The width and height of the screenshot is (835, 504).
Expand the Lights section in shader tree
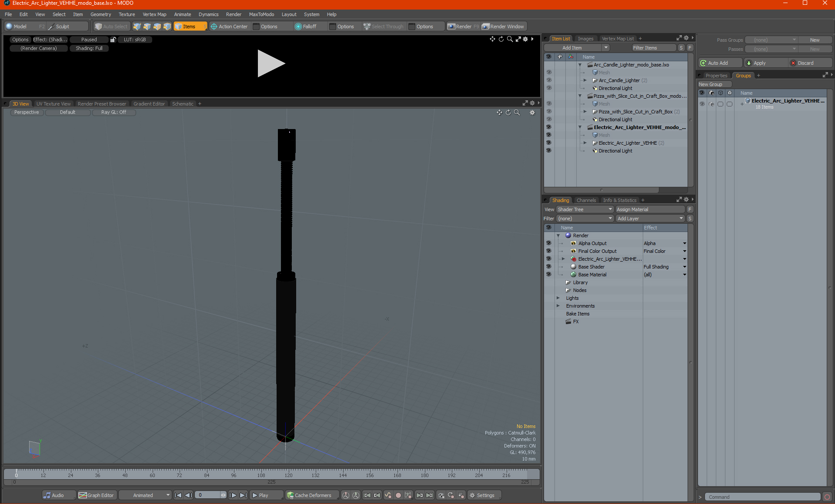[557, 298]
